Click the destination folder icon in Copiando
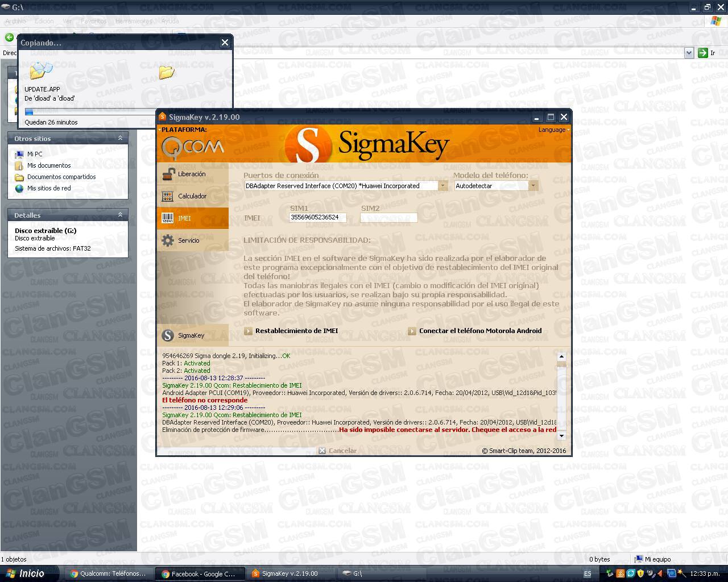 [x=167, y=72]
